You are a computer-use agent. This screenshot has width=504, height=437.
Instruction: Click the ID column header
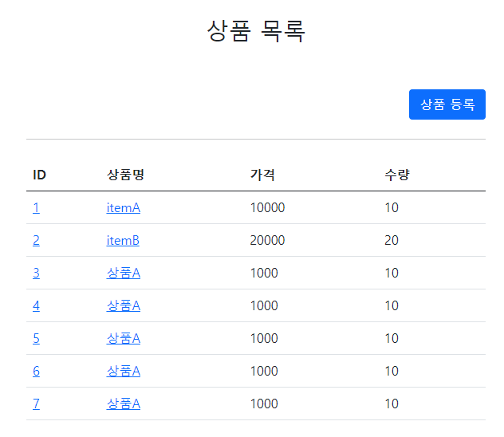40,175
